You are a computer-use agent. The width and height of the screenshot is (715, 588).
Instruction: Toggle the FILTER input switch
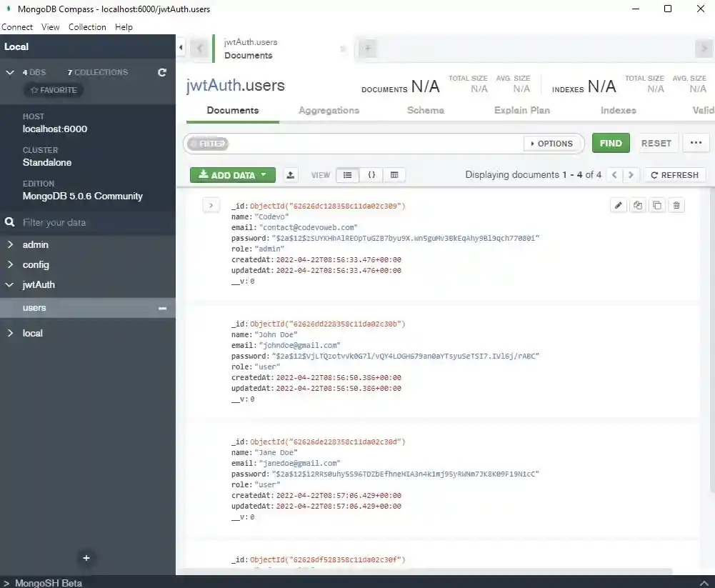(207, 143)
